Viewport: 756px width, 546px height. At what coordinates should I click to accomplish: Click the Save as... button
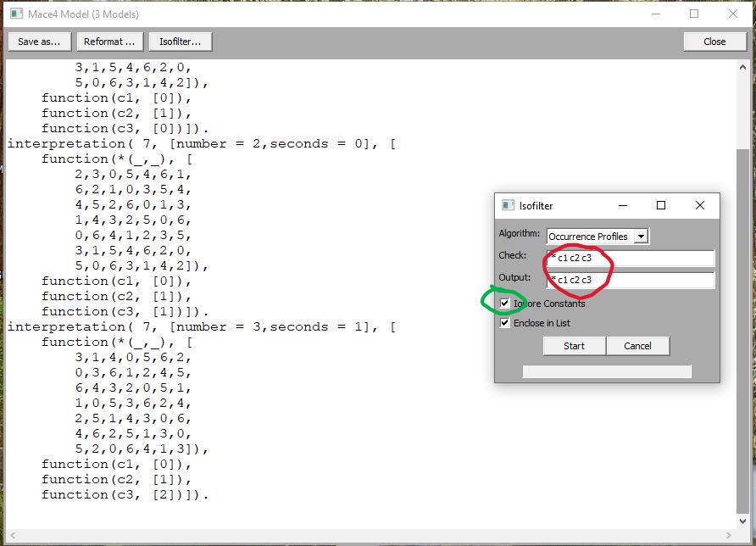40,42
